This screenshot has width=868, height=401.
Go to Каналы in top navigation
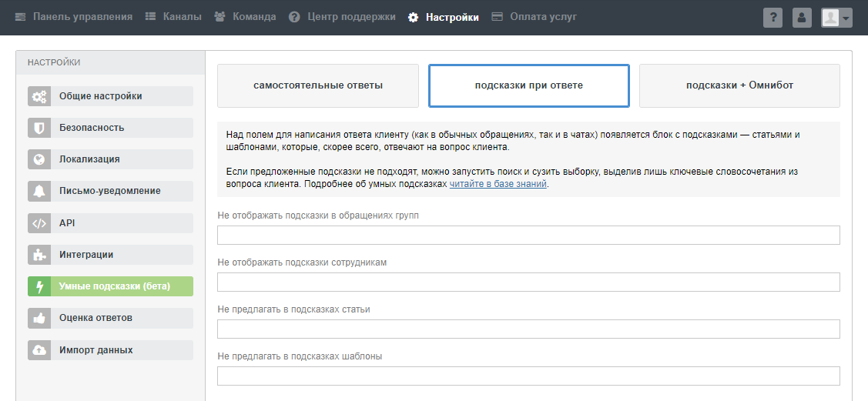(x=173, y=17)
